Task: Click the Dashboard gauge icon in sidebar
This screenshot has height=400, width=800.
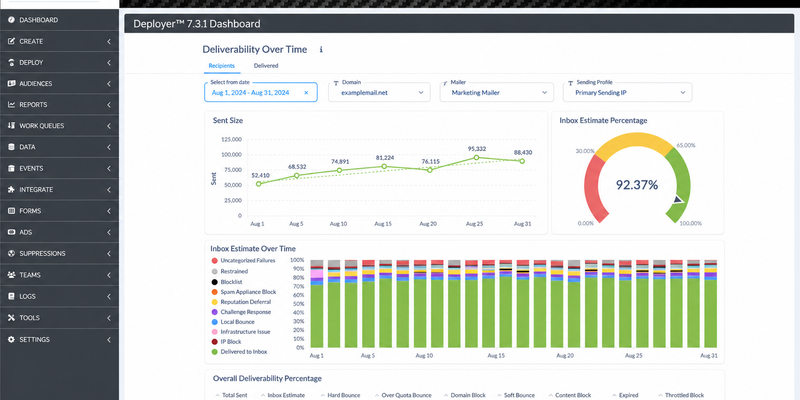Action: click(11, 20)
